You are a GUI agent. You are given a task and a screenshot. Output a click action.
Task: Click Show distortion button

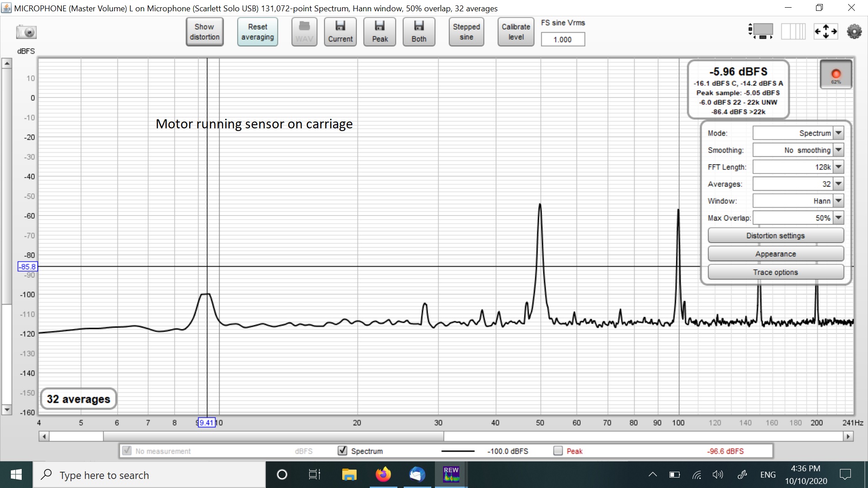tap(204, 32)
